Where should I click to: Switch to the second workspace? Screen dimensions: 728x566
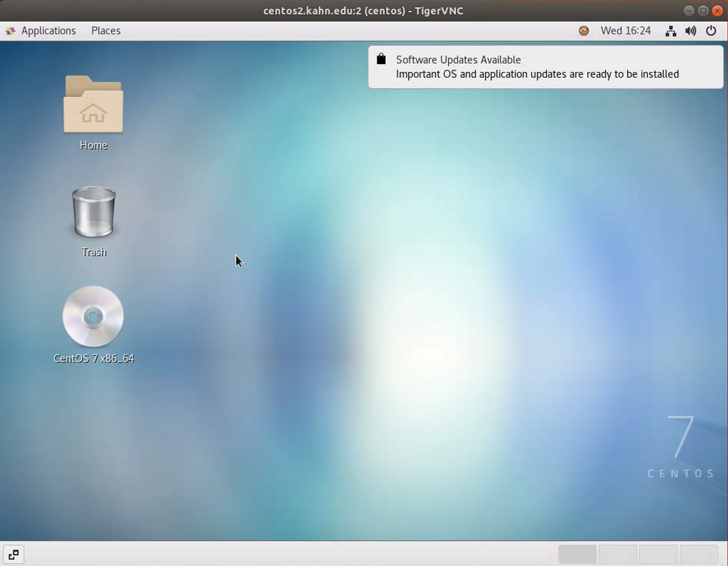pyautogui.click(x=618, y=554)
